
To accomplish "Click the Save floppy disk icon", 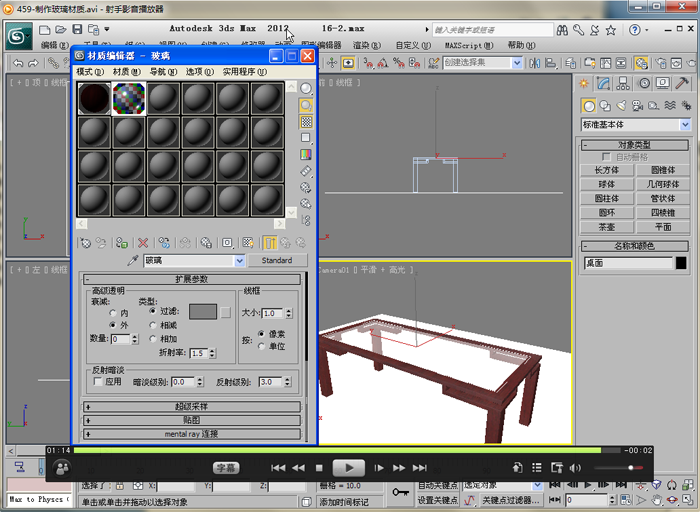I will point(77,29).
